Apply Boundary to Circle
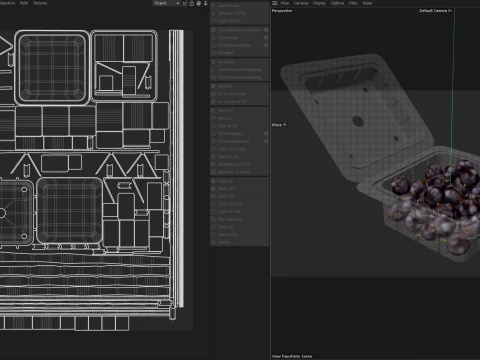The image size is (480, 360). pos(239,164)
